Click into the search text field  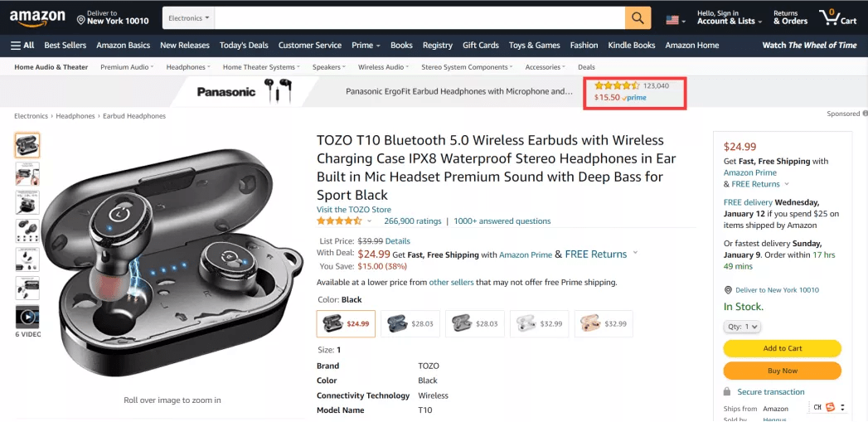(419, 18)
